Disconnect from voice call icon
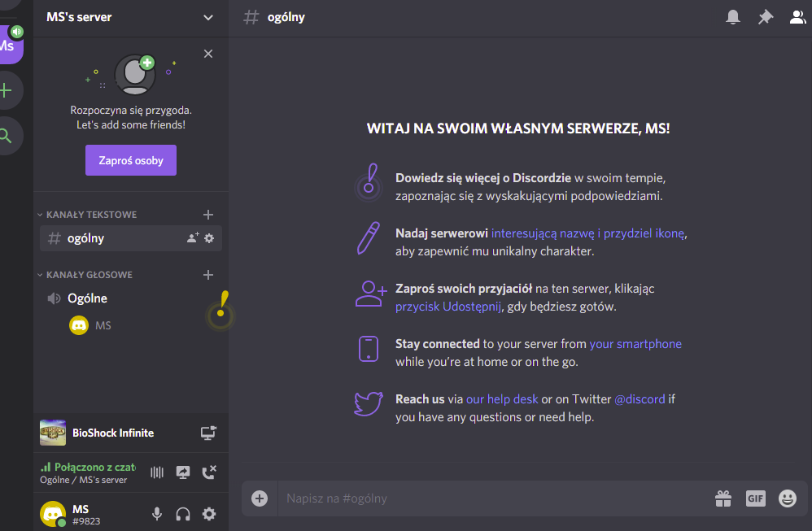 tap(209, 472)
